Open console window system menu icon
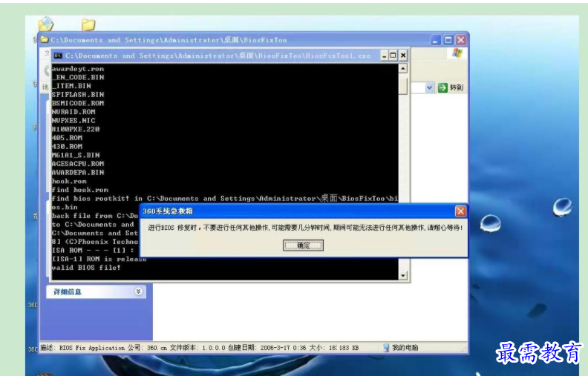The height and width of the screenshot is (376, 588). [57, 56]
